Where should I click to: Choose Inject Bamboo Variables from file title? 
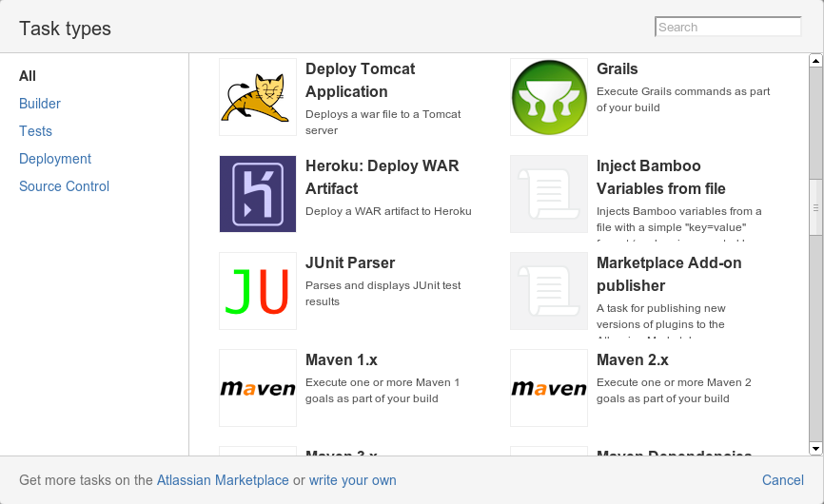661,177
